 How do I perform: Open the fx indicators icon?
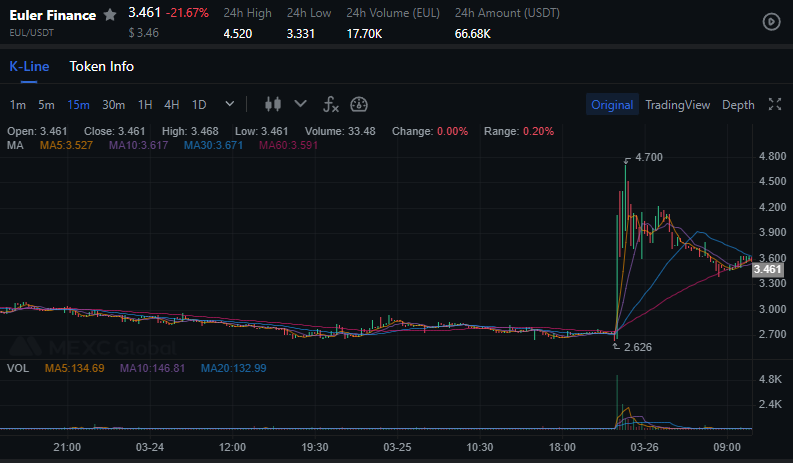(331, 105)
